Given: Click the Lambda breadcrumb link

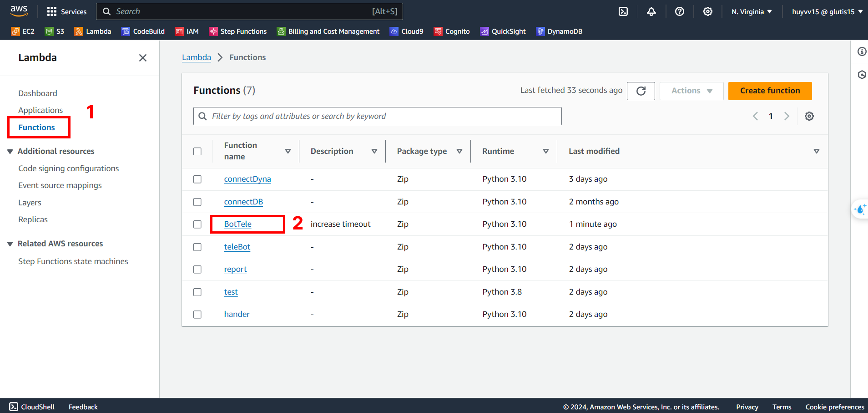Looking at the screenshot, I should (x=197, y=57).
